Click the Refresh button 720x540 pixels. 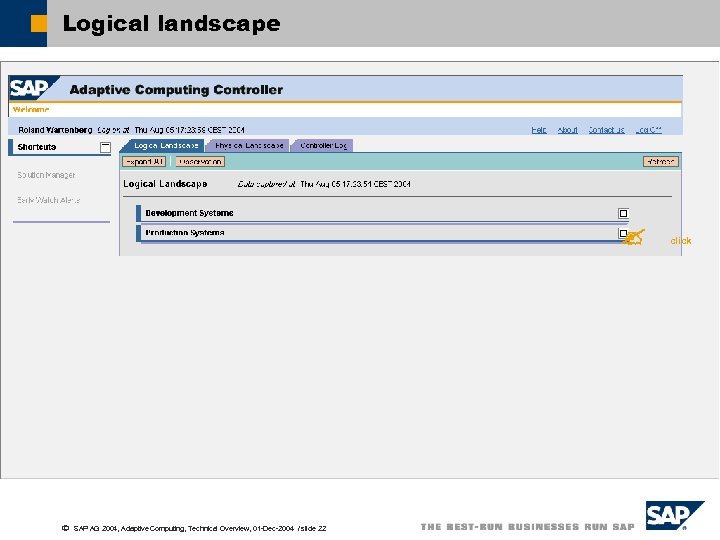[x=661, y=162]
